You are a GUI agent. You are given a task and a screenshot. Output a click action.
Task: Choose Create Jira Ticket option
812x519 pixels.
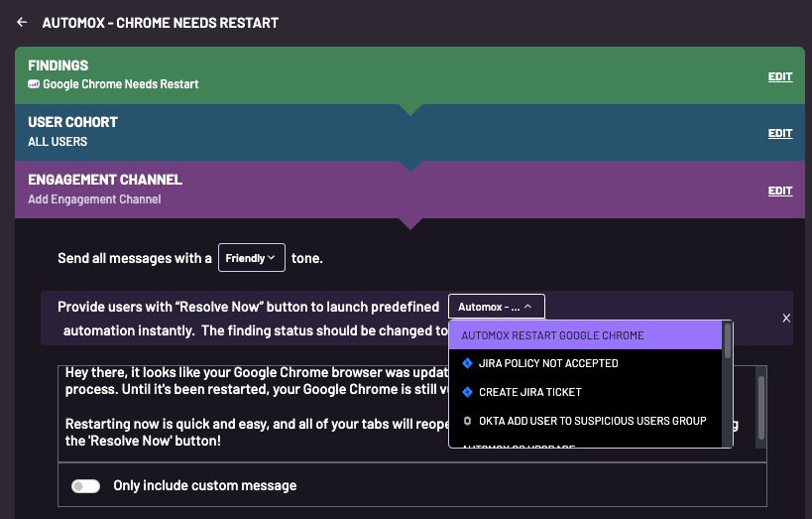coord(585,392)
